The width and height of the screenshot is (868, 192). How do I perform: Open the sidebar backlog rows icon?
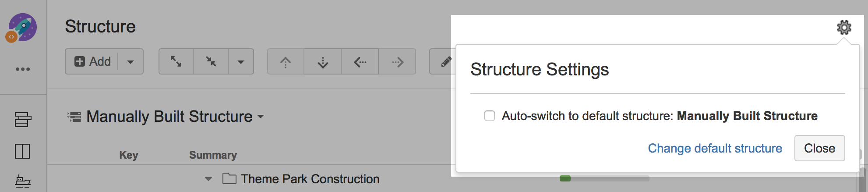(x=23, y=119)
